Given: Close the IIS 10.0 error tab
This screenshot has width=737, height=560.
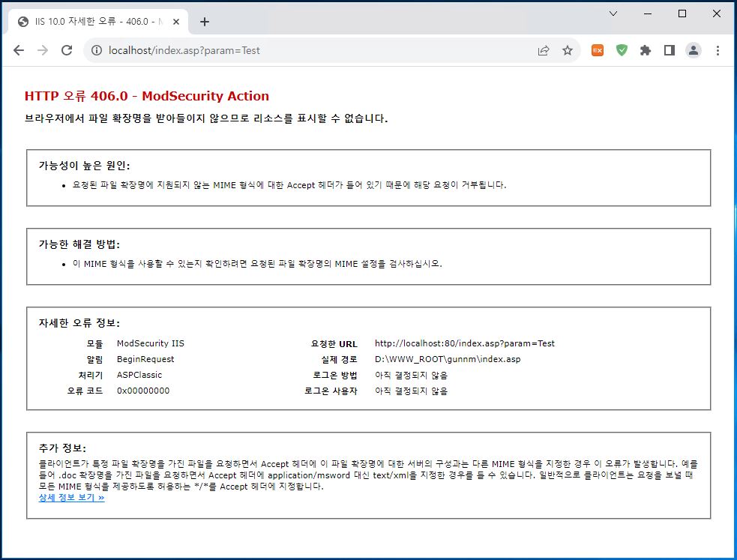Looking at the screenshot, I should 175,22.
